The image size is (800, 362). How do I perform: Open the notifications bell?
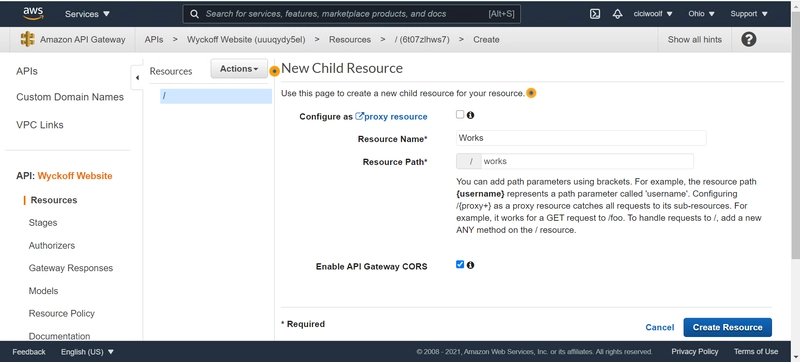[617, 14]
